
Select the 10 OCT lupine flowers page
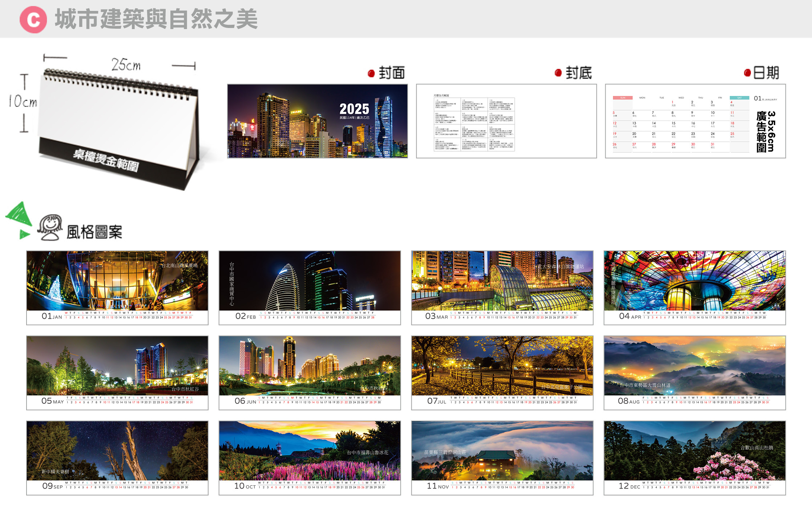(310, 458)
